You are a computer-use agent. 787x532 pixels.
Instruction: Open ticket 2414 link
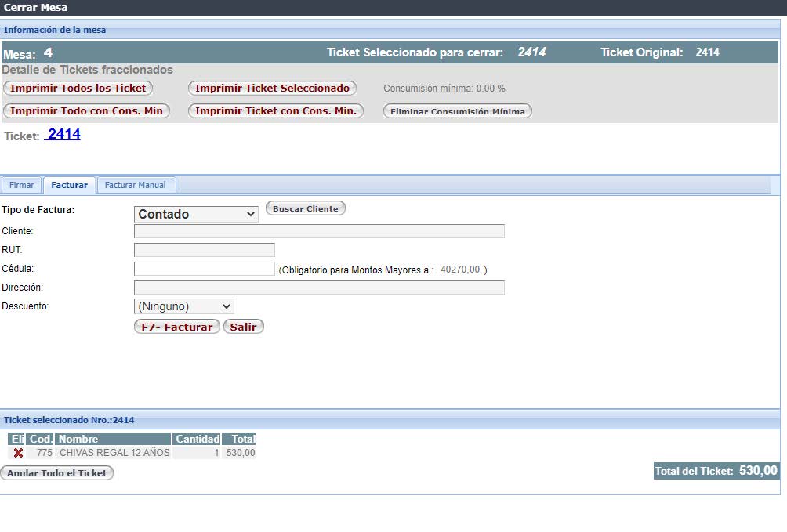pyautogui.click(x=63, y=135)
